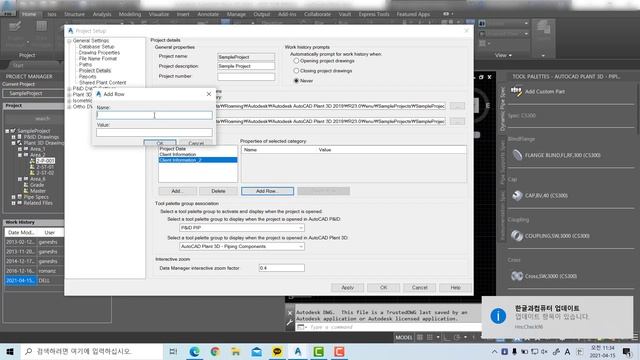Click Help in Project Setup
The width and height of the screenshot is (640, 360).
456,287
